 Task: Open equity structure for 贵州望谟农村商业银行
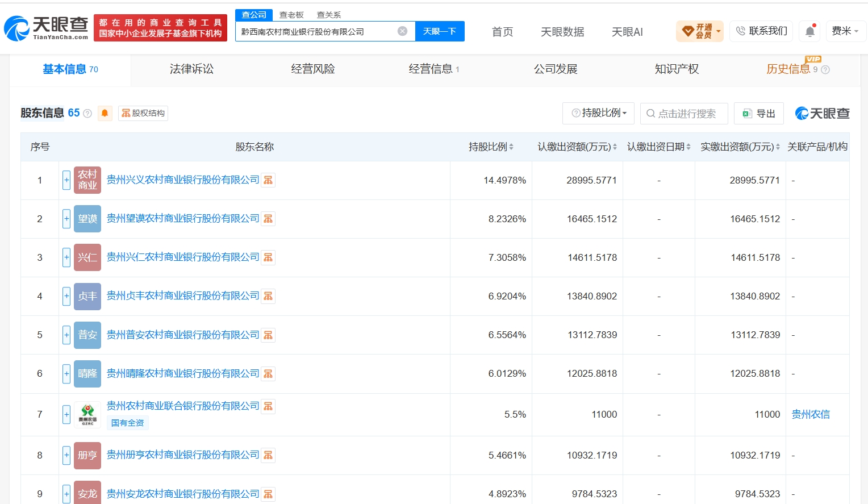pos(268,219)
